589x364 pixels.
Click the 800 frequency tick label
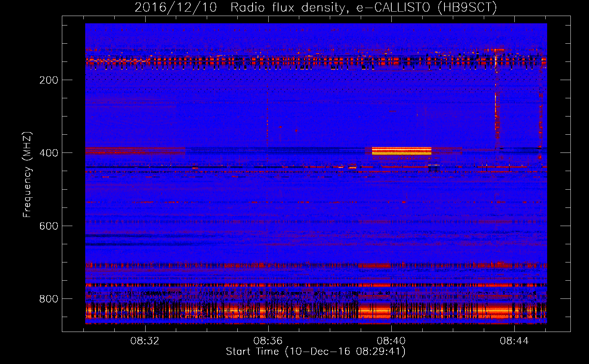(49, 299)
